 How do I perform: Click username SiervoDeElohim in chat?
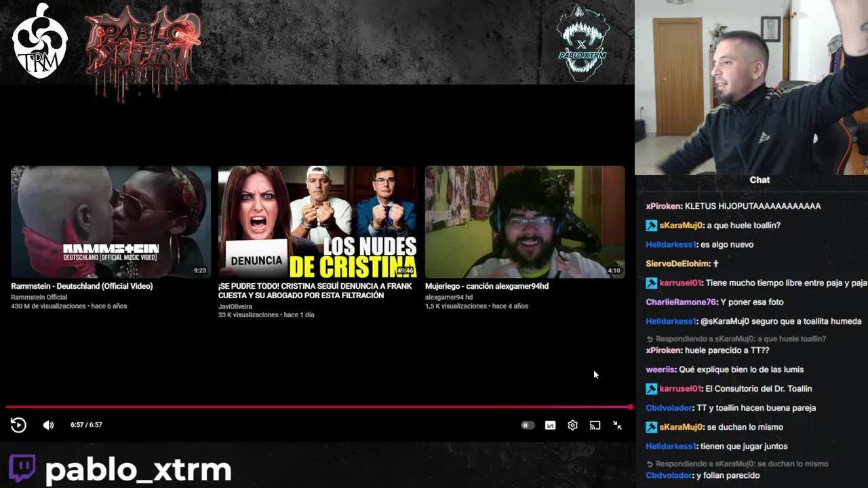(678, 264)
